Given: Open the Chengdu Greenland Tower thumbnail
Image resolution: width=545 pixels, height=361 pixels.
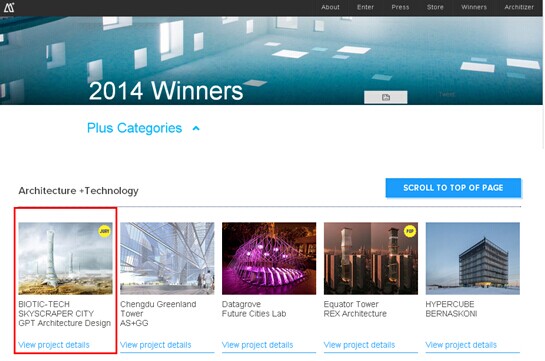Looking at the screenshot, I should [167, 259].
